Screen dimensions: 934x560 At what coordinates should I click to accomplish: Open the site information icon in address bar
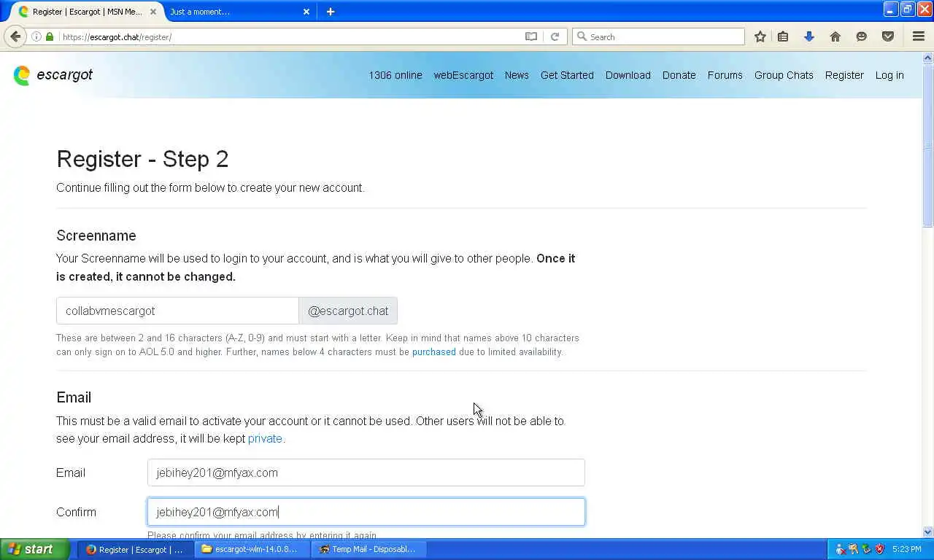36,36
